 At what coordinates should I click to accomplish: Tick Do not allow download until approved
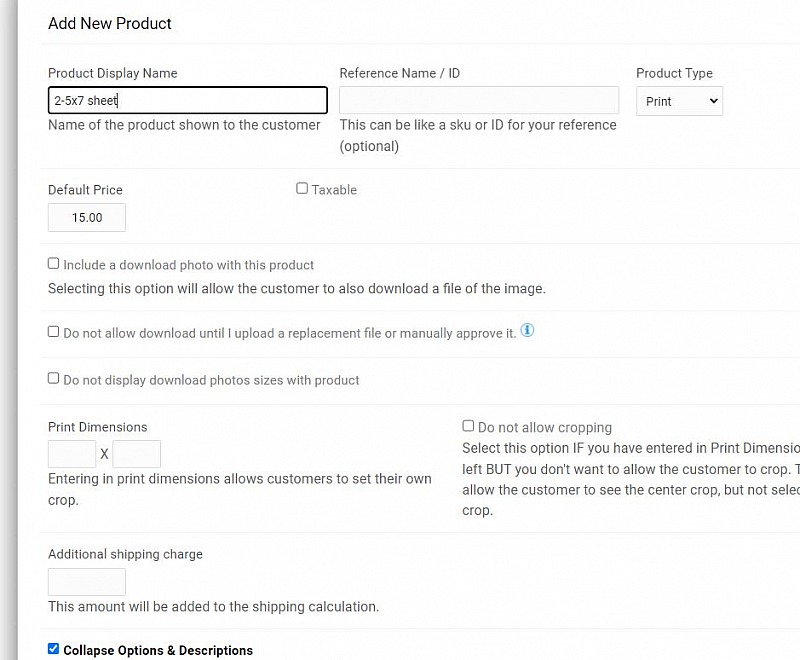pos(54,332)
